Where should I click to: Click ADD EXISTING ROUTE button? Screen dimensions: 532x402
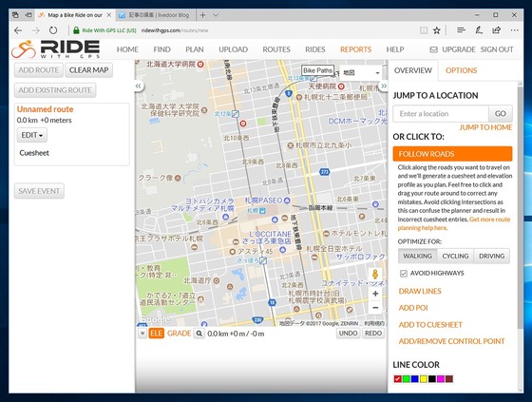(x=55, y=90)
